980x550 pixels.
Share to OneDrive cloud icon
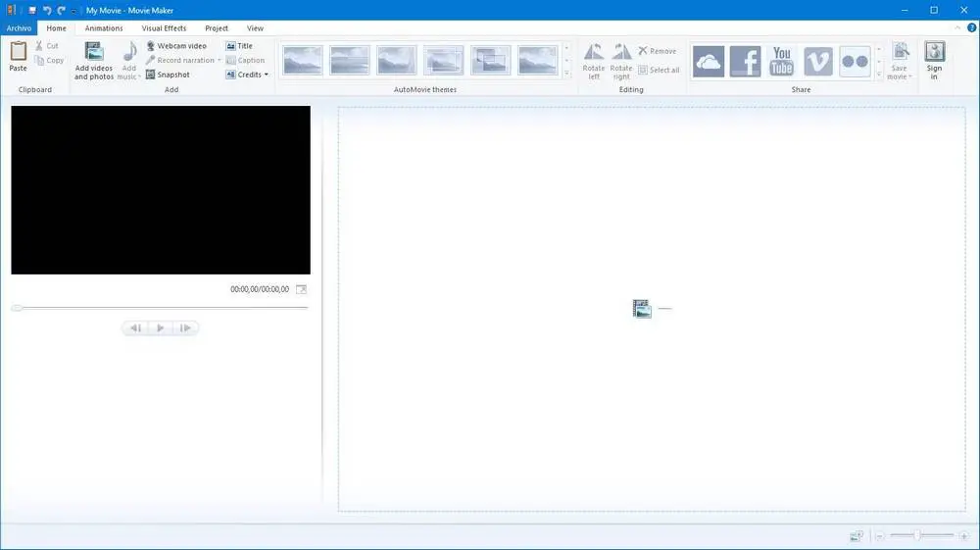coord(709,61)
